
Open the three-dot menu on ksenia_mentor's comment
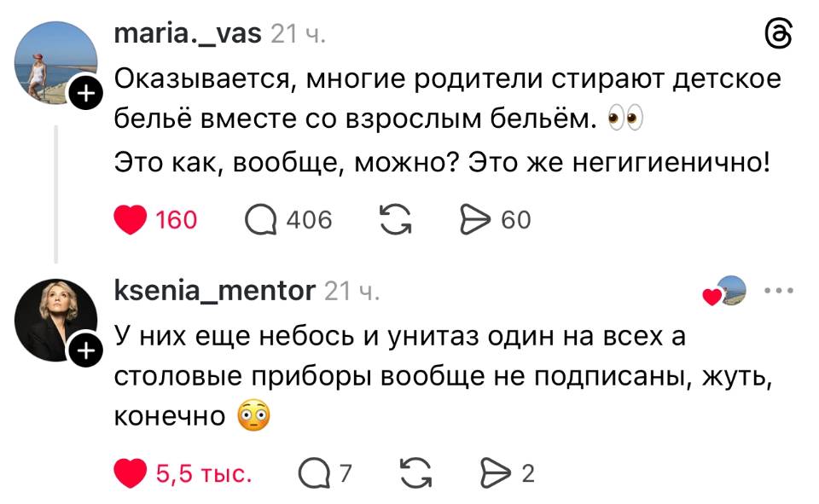[x=778, y=290]
